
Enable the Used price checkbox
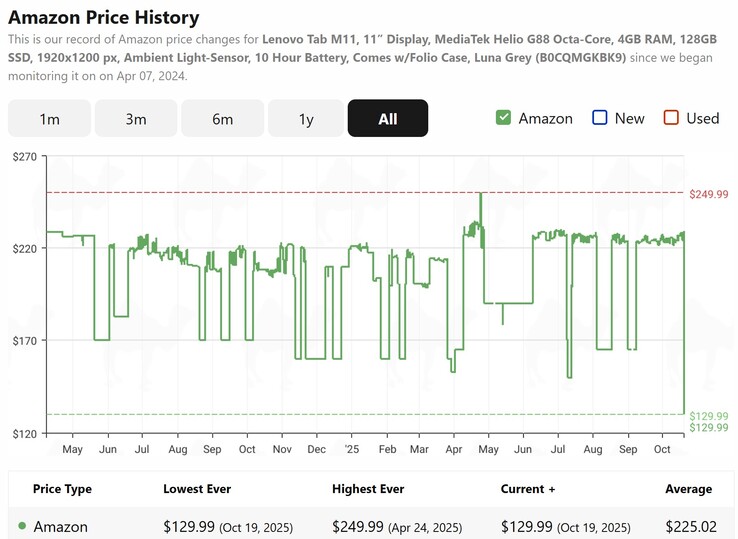tap(672, 118)
